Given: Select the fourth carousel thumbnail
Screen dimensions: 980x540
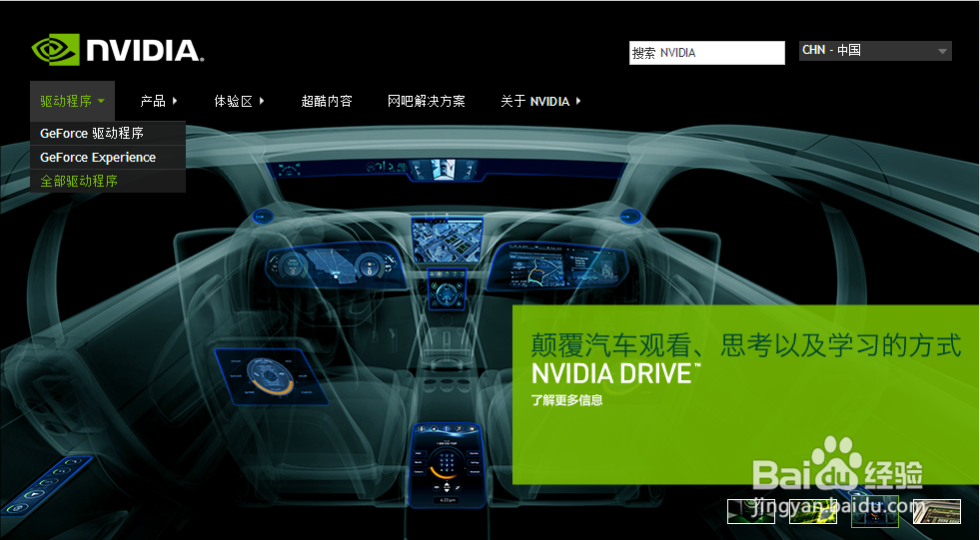Looking at the screenshot, I should click(x=936, y=511).
